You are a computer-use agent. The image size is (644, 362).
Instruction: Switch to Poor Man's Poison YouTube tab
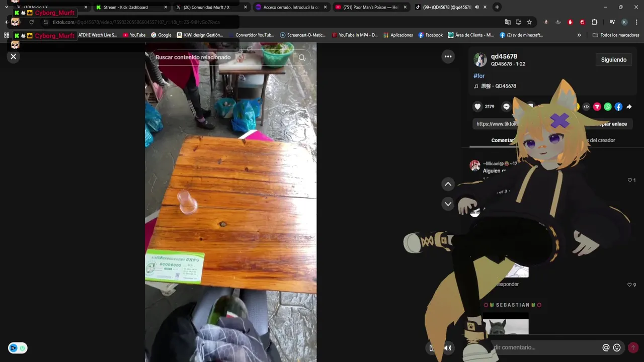(371, 7)
